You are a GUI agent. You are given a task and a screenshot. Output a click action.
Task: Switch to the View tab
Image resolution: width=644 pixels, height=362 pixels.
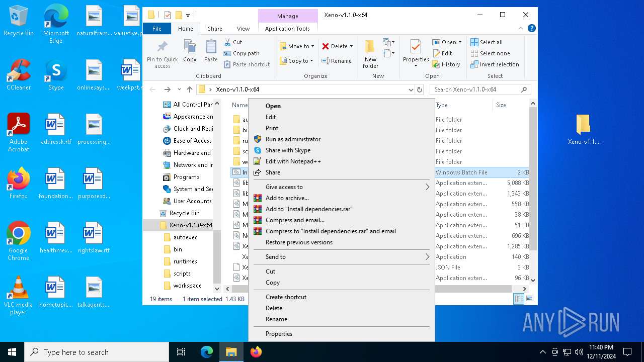pos(243,29)
